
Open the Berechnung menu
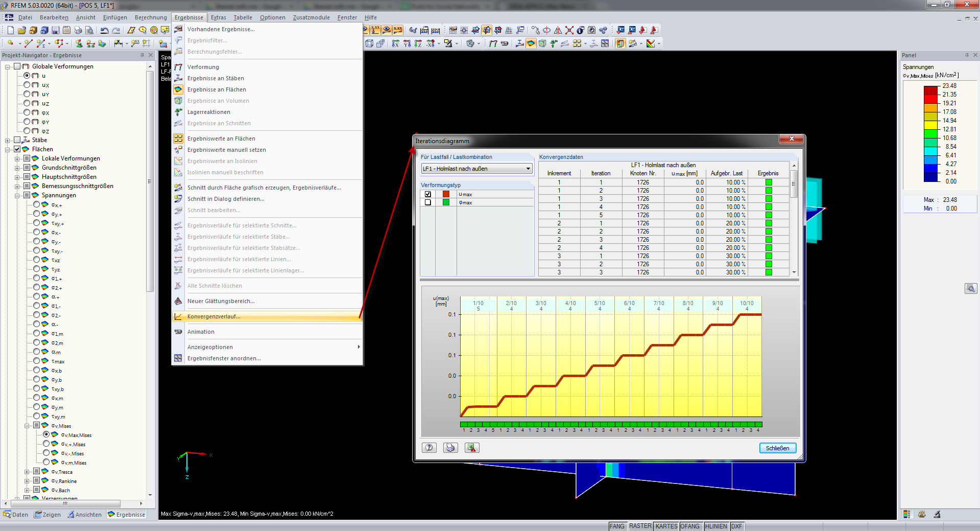click(x=151, y=17)
